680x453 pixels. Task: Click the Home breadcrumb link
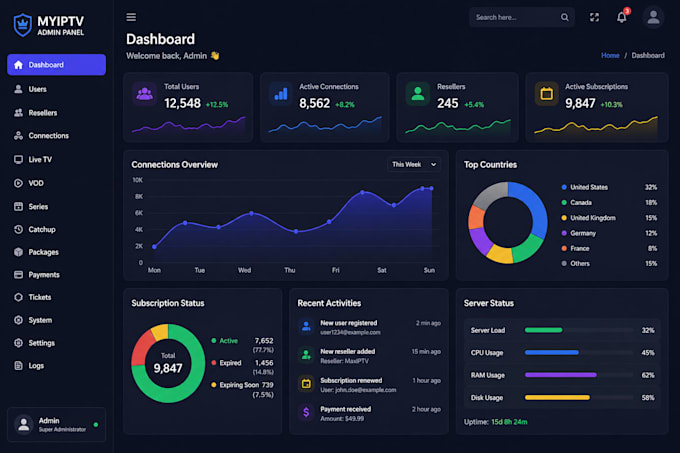[x=610, y=55]
